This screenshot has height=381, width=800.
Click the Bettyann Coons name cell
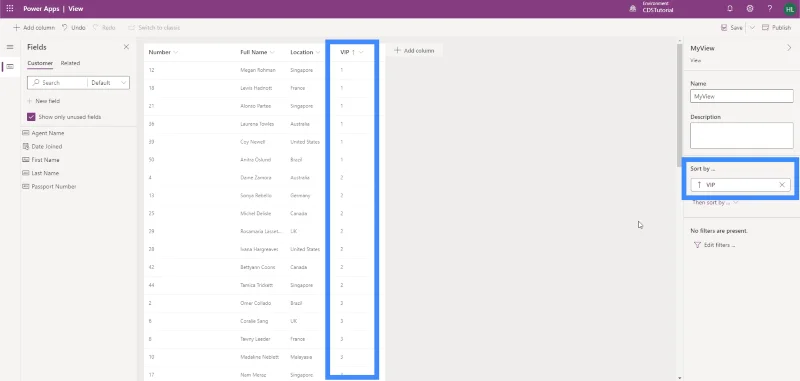[257, 267]
